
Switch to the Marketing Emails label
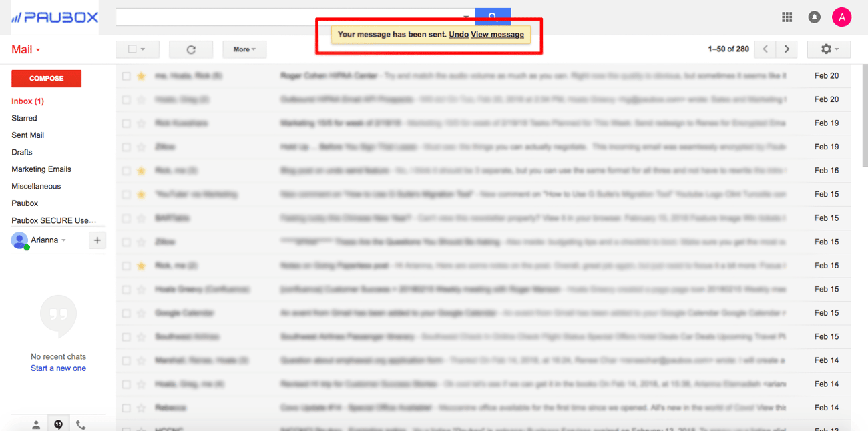pyautogui.click(x=41, y=169)
